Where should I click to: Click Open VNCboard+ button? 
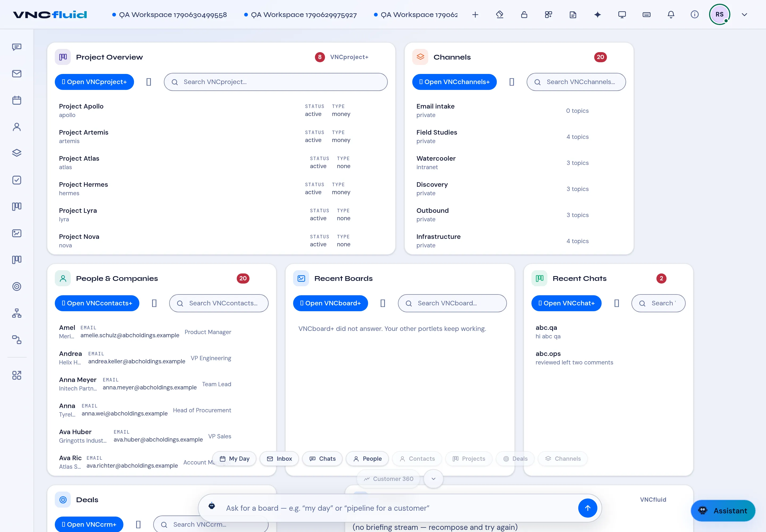point(330,303)
